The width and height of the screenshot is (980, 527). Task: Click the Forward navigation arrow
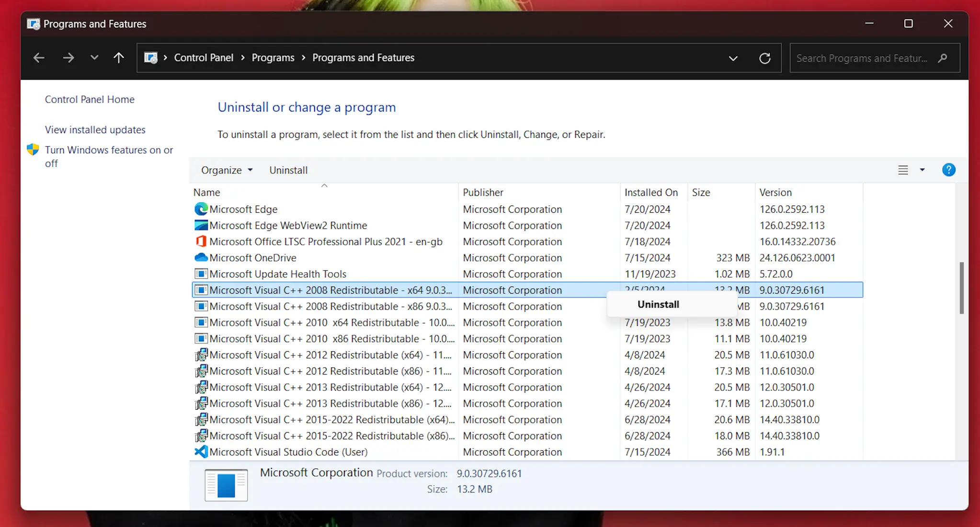(x=68, y=58)
